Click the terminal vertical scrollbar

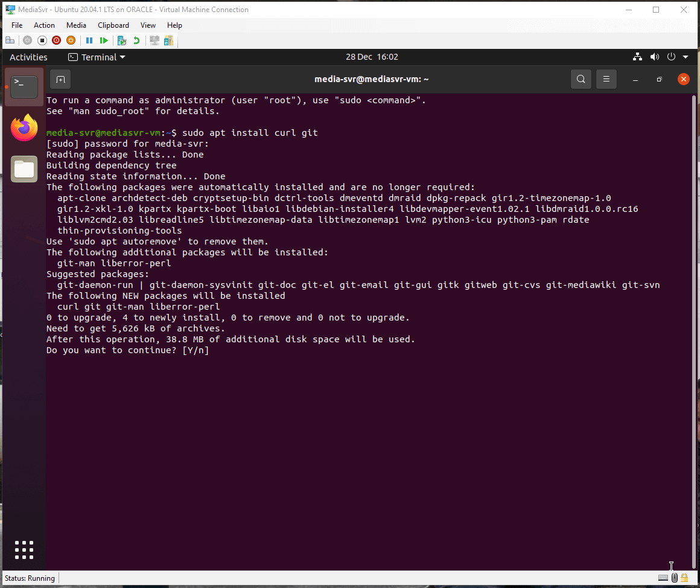(x=694, y=330)
